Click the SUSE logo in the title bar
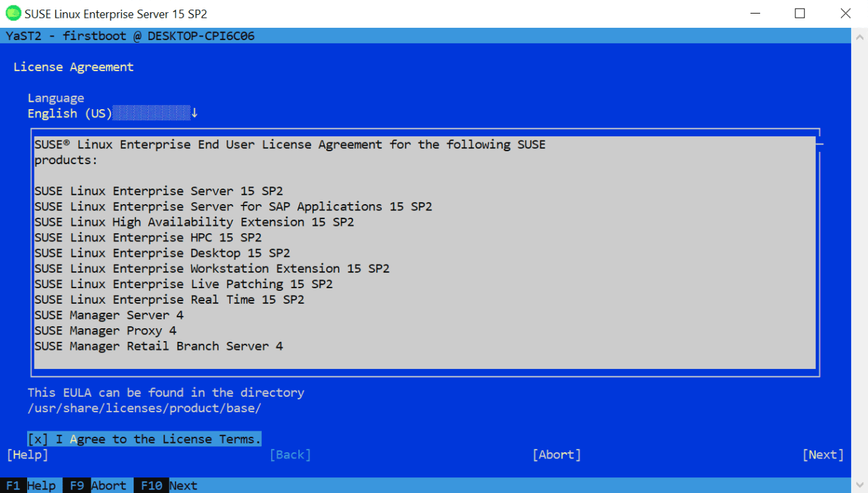Viewport: 868px width, 493px height. (12, 13)
